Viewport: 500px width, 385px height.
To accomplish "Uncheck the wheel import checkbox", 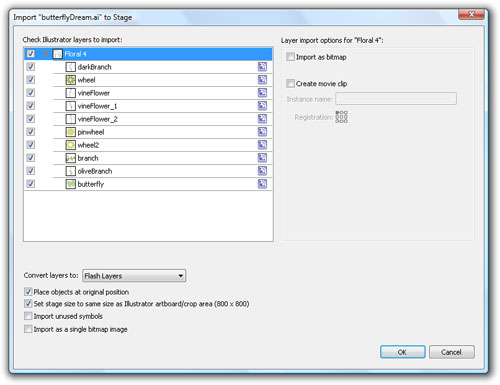I will (31, 80).
